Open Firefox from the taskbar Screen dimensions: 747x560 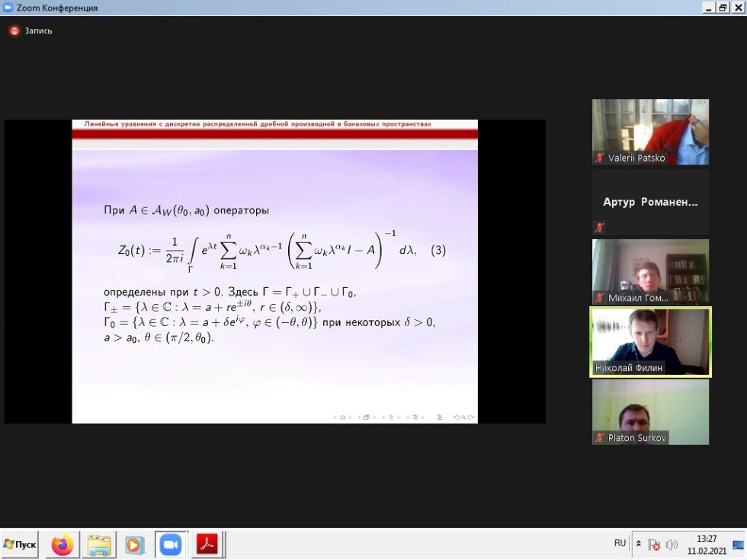[x=63, y=545]
